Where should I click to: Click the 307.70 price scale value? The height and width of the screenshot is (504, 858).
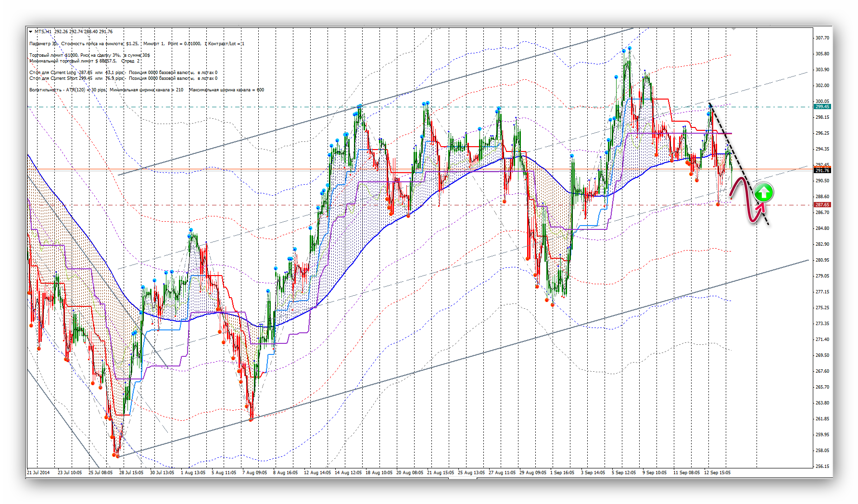coord(822,38)
